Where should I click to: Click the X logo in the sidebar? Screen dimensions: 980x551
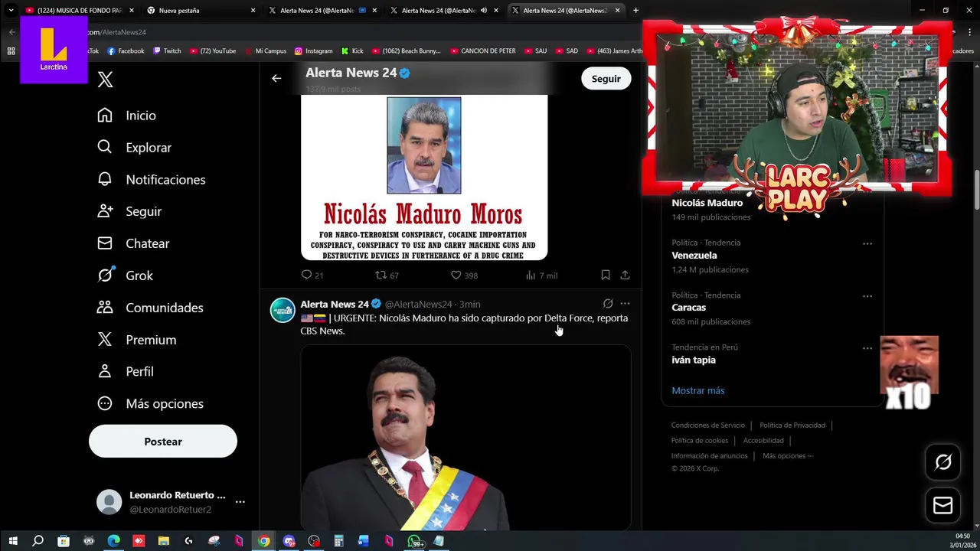[x=106, y=80]
